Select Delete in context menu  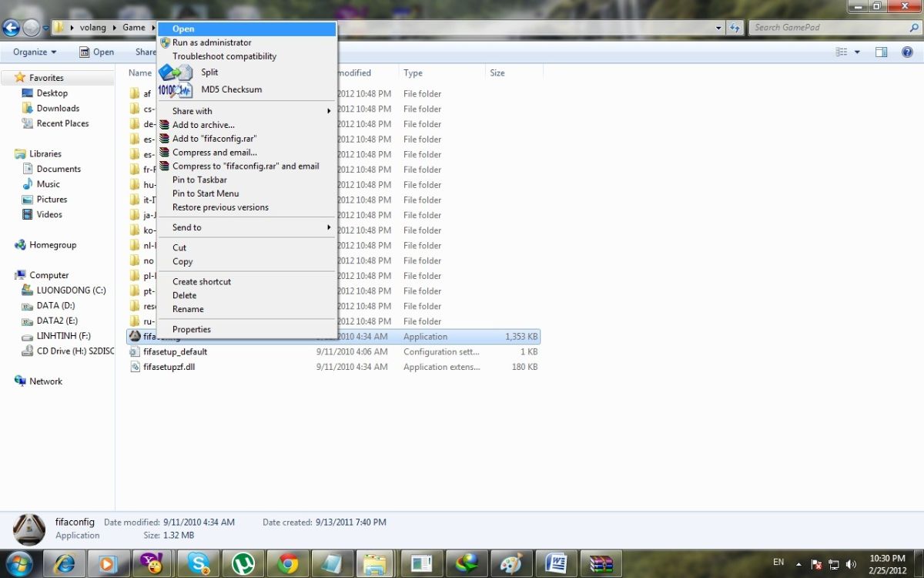[x=246, y=295]
